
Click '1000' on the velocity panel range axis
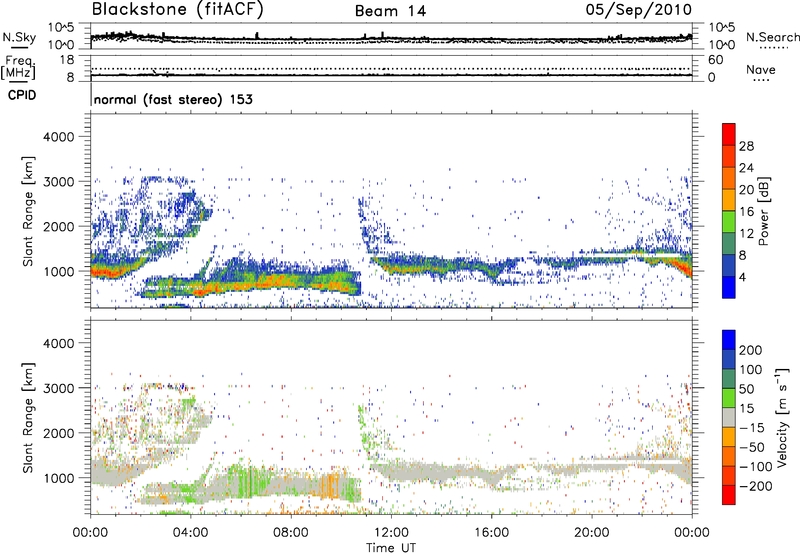(58, 478)
